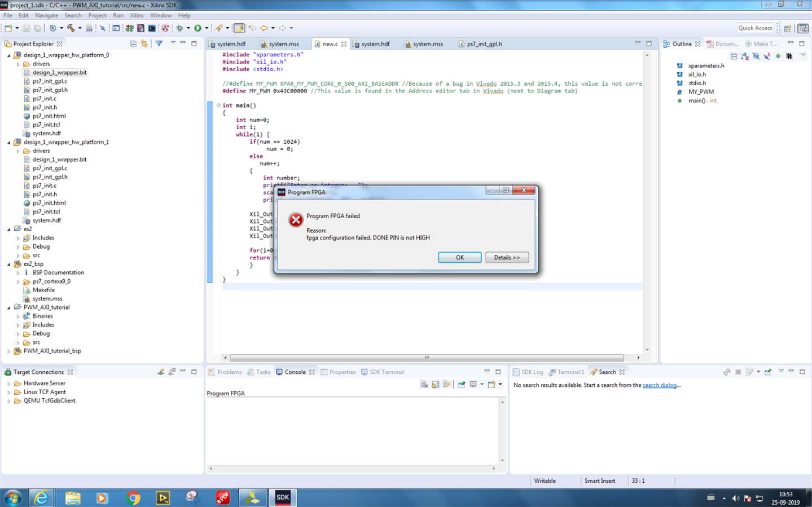This screenshot has width=812, height=507.
Task: Open the SDK Log tab
Action: click(528, 372)
